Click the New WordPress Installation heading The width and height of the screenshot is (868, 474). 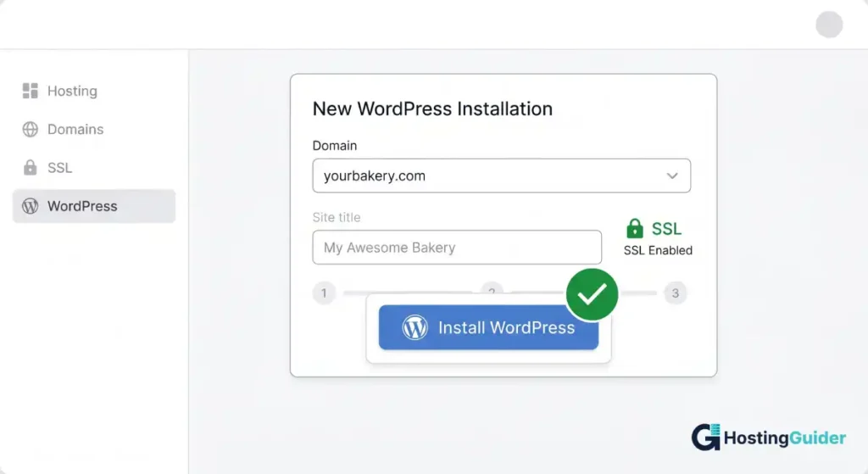pos(432,109)
